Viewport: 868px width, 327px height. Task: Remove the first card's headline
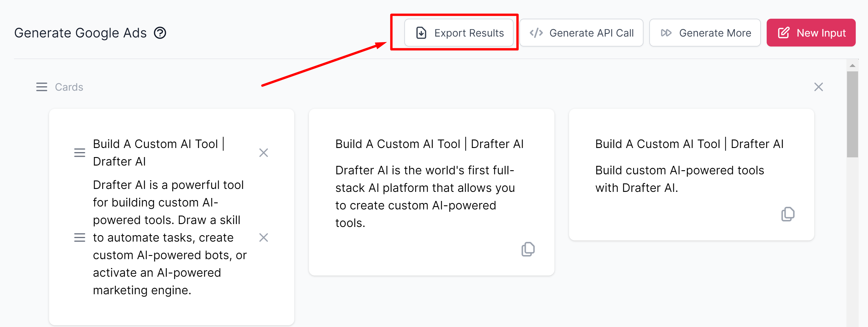264,153
